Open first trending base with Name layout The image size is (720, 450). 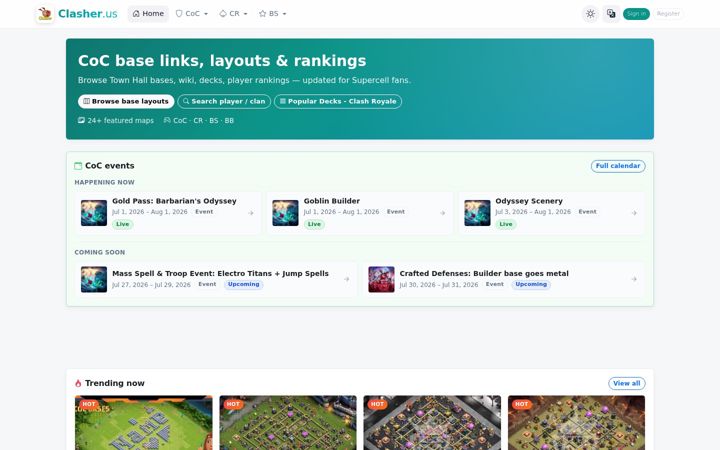coord(144,423)
